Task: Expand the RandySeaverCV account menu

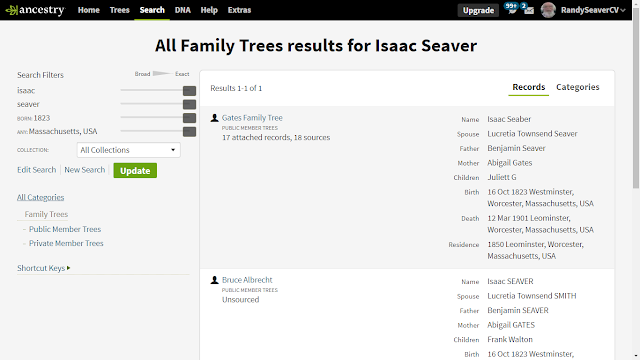Action: (x=593, y=10)
